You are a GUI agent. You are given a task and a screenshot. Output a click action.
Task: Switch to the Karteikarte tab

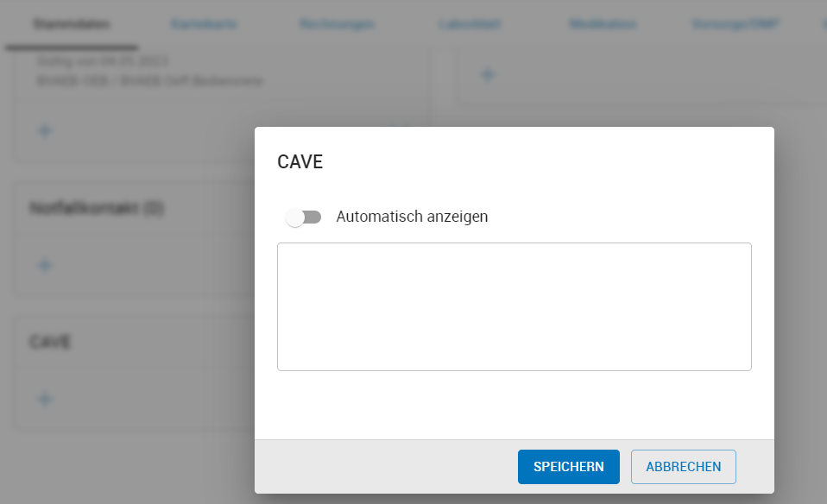click(205, 24)
